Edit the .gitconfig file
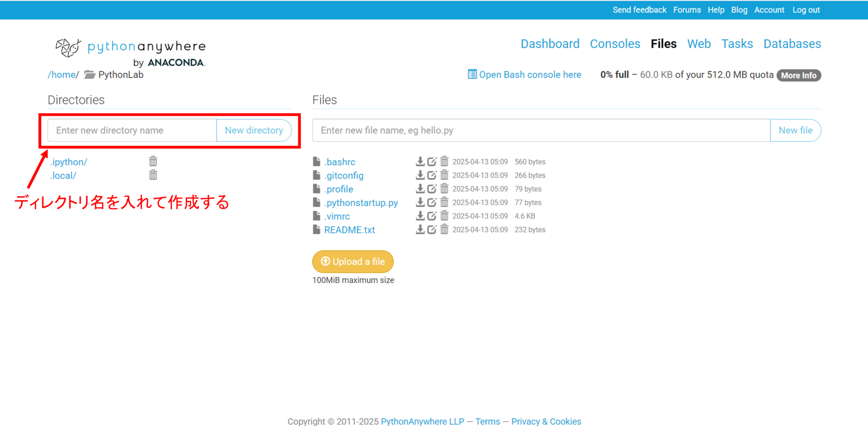Screen dimensions: 868x426 click(x=431, y=175)
